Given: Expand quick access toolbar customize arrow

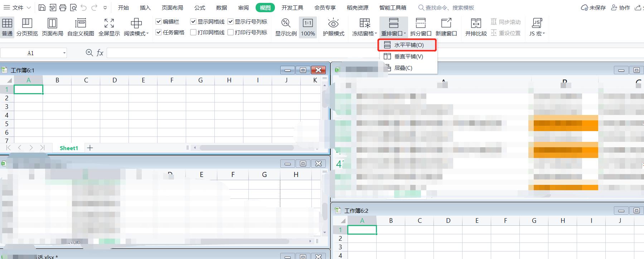Looking at the screenshot, I should [x=105, y=8].
